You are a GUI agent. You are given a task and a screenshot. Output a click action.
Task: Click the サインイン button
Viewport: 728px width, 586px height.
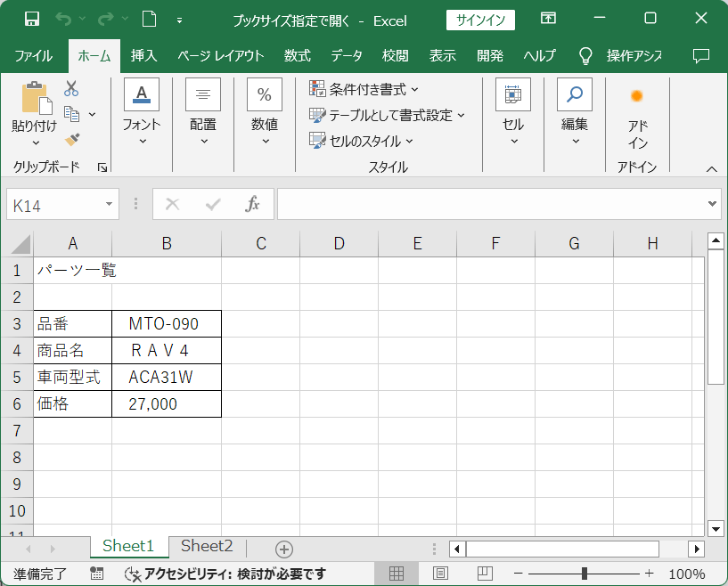[480, 20]
